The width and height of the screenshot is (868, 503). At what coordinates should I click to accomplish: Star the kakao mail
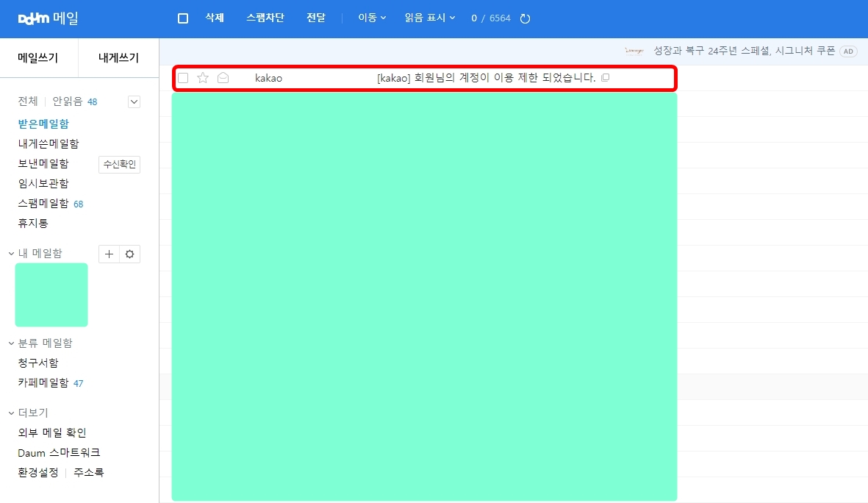tap(203, 77)
